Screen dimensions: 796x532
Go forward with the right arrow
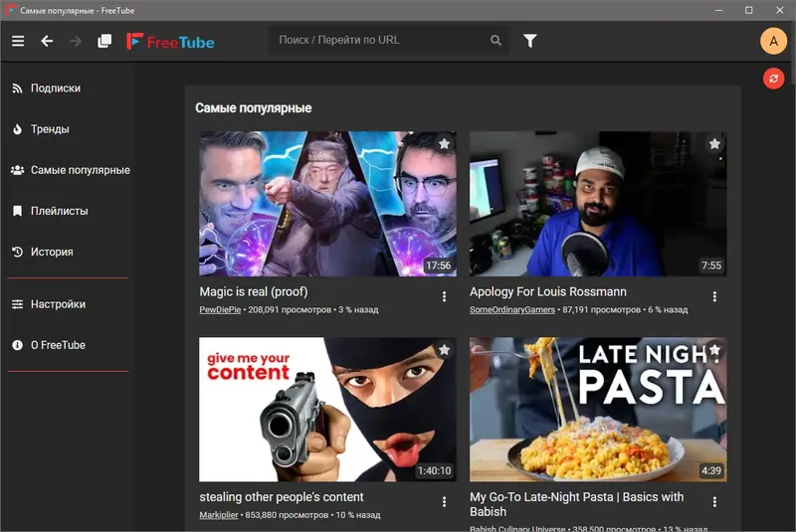point(76,41)
